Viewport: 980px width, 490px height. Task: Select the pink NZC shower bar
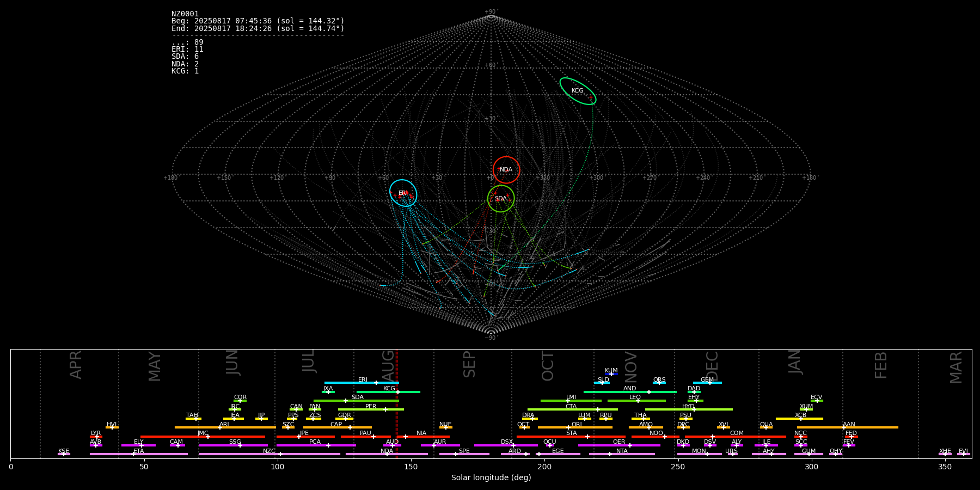pos(269,454)
